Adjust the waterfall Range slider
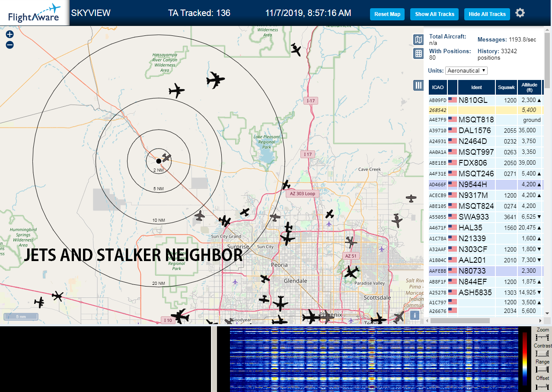 click(542, 370)
